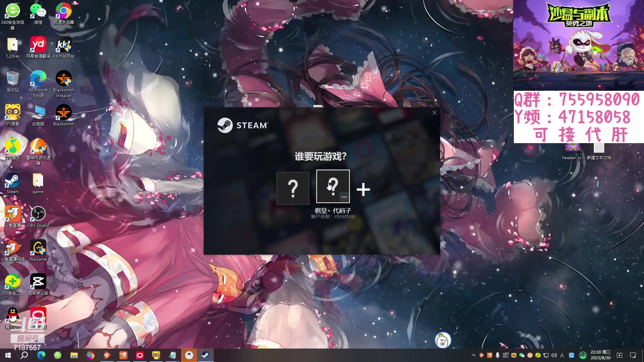Open 360 browser icon in taskbar
This screenshot has width=644, height=362.
coord(58,355)
